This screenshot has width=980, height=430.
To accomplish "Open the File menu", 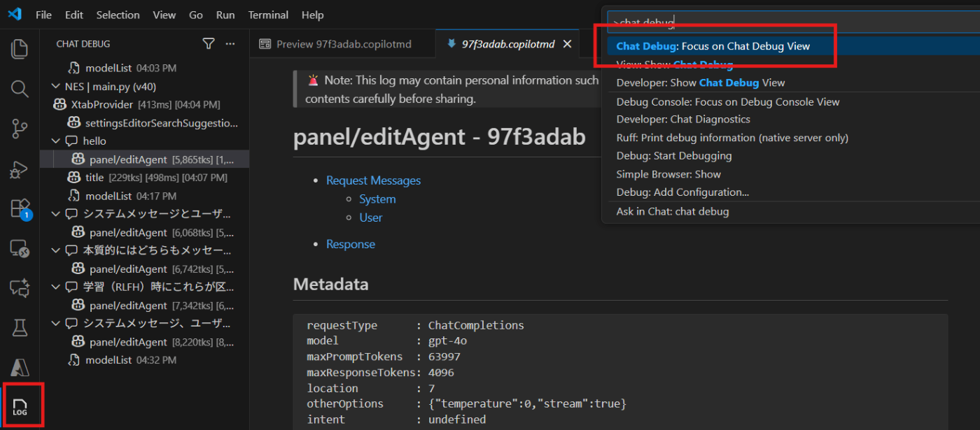I will pos(43,15).
